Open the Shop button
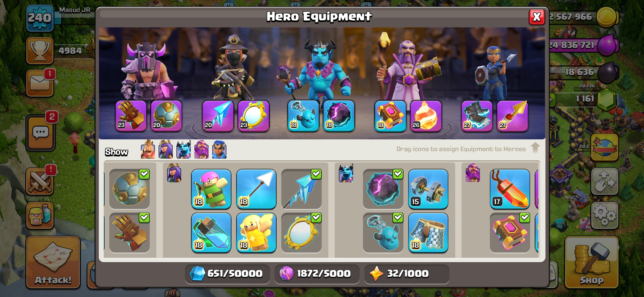 591,263
